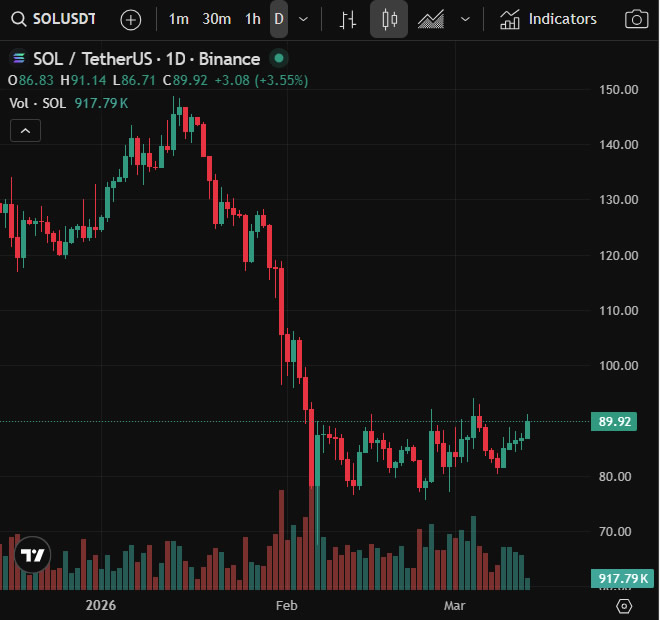Click the TradingView logo icon
660x620 pixels.
pos(32,556)
